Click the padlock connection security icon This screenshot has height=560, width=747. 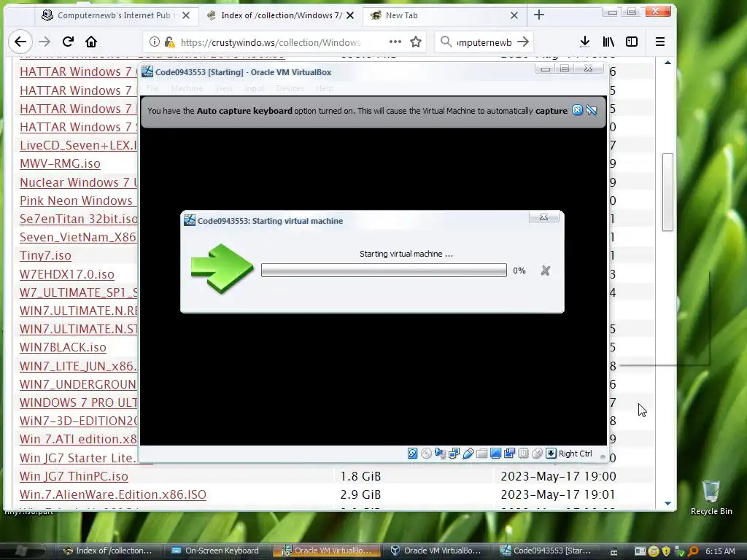click(x=169, y=42)
